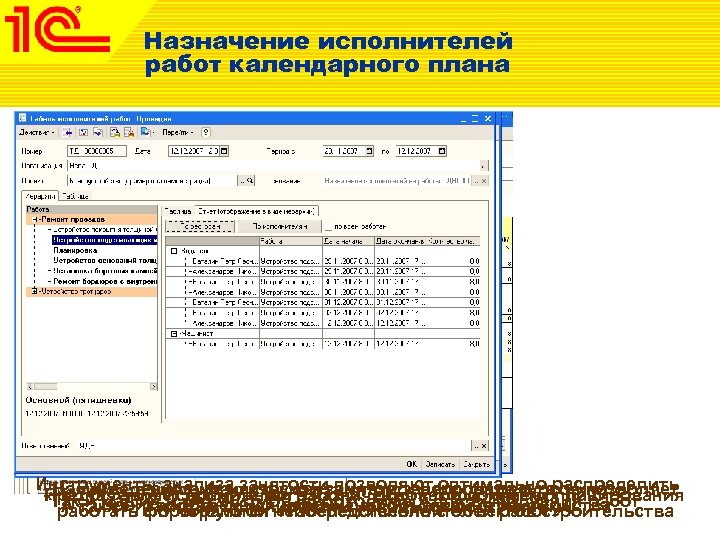Click the left arrow of the tree's horizontal scrollbar

pyautogui.click(x=30, y=387)
